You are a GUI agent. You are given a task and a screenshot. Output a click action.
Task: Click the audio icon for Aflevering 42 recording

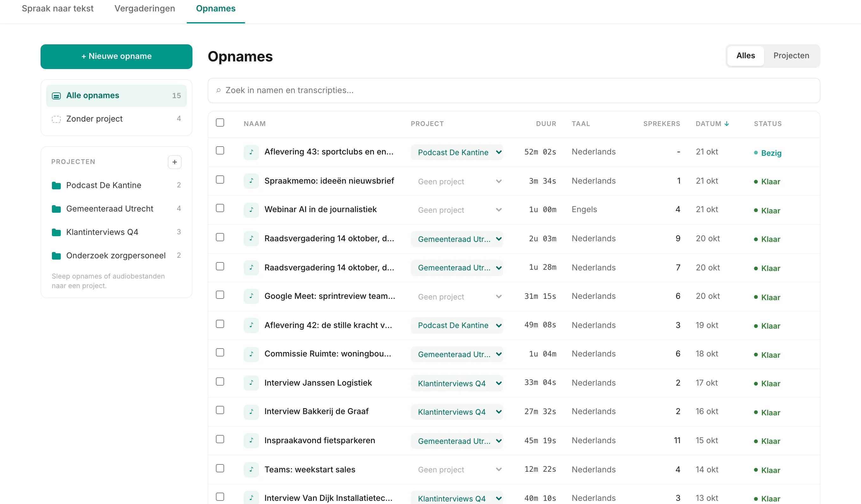pyautogui.click(x=251, y=325)
